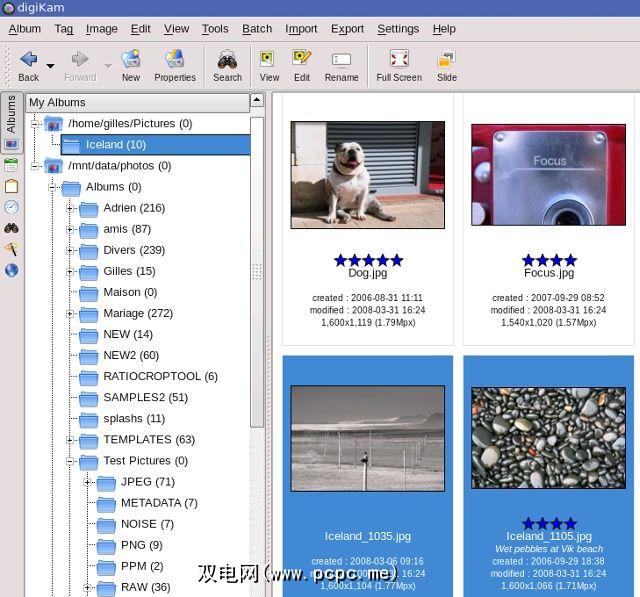
Task: Create a new album with New icon
Action: (x=131, y=60)
